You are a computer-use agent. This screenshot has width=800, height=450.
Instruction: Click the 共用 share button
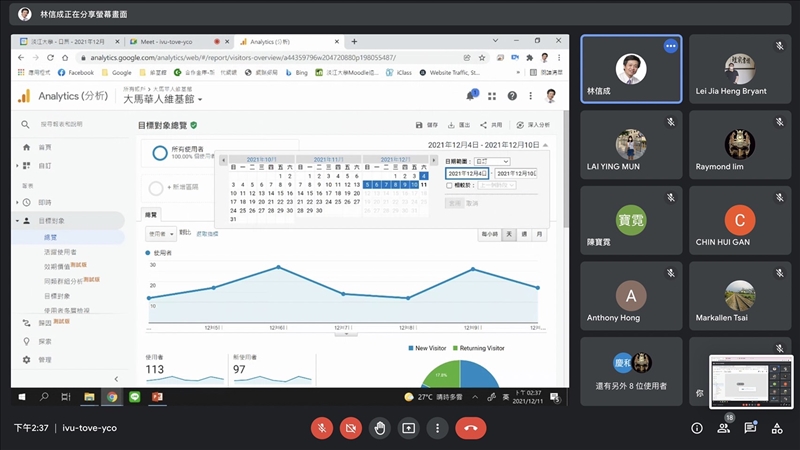click(x=490, y=125)
